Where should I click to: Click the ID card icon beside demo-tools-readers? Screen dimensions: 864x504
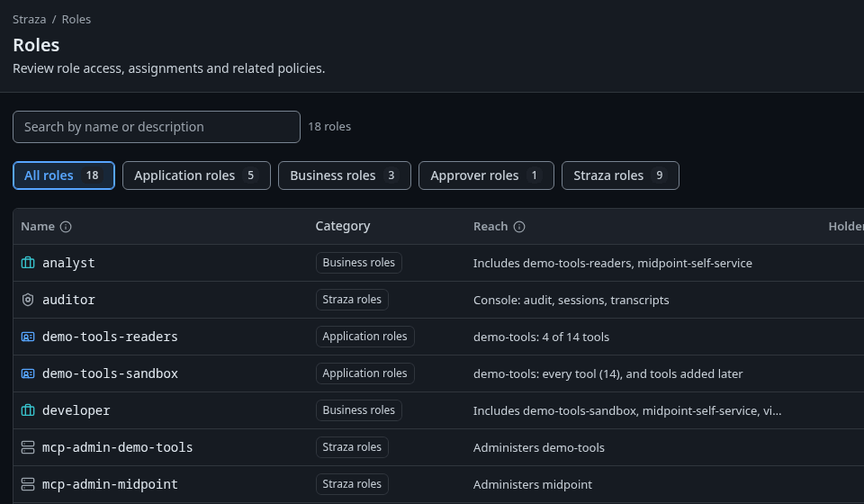[x=28, y=337]
